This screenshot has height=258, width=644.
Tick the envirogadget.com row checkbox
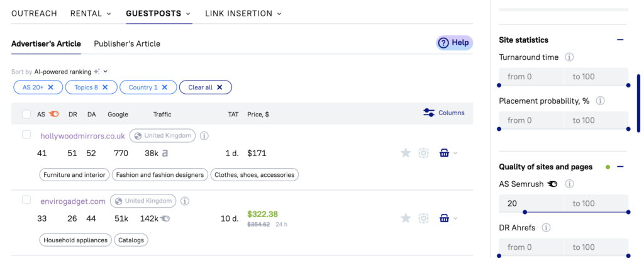pos(26,200)
